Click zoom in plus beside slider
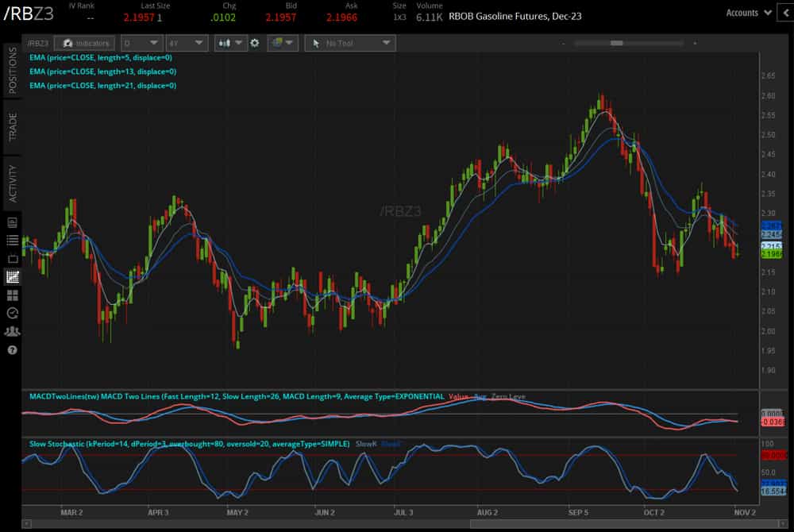 [x=695, y=44]
